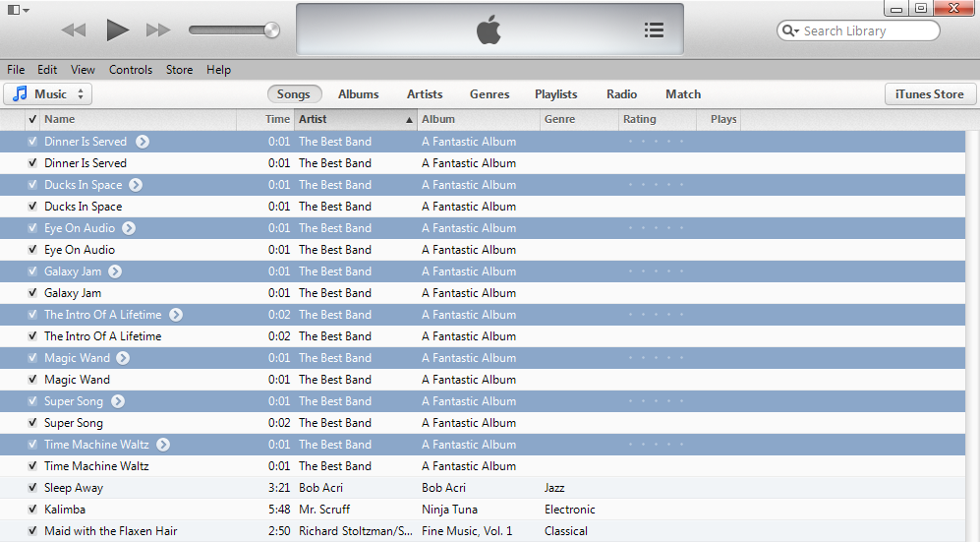Image resolution: width=980 pixels, height=542 pixels.
Task: Switch to the Albums tab
Action: tap(358, 93)
